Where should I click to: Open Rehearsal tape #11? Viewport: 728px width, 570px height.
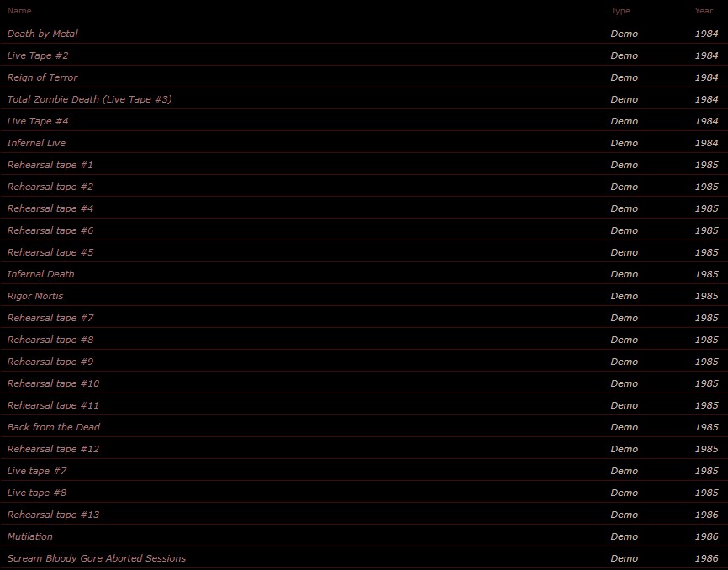pyautogui.click(x=53, y=405)
